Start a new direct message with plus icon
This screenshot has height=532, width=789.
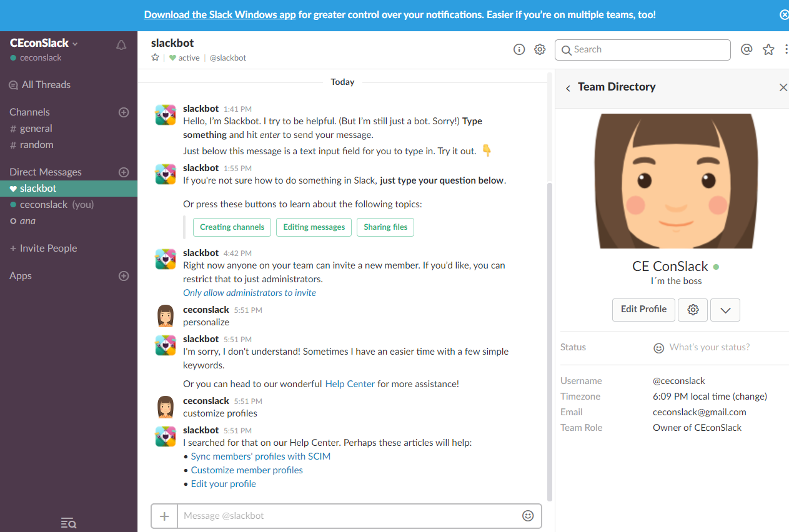(124, 172)
